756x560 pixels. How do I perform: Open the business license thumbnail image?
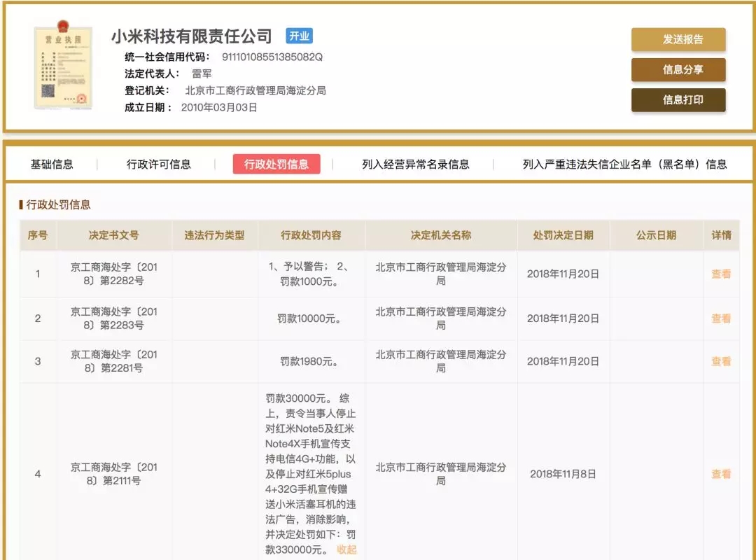point(63,64)
